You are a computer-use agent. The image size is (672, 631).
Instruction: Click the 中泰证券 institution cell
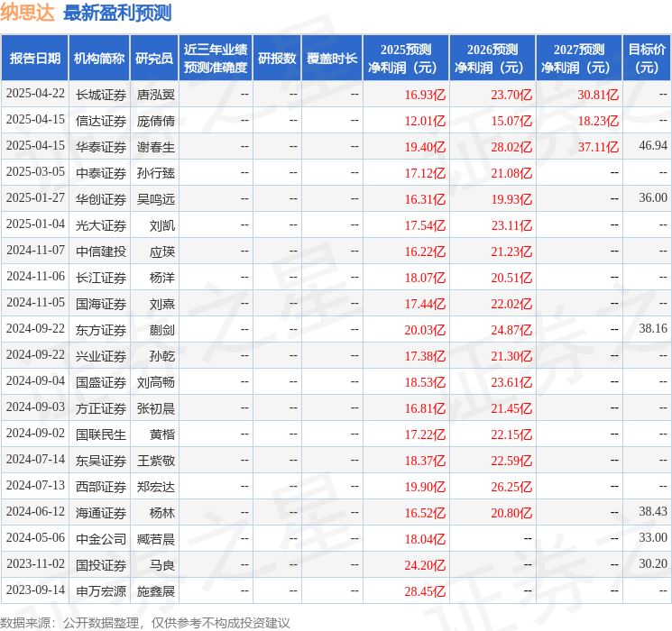[101, 173]
